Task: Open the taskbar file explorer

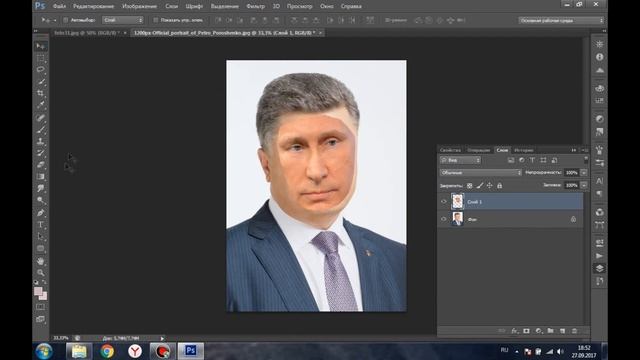Action: (x=79, y=351)
